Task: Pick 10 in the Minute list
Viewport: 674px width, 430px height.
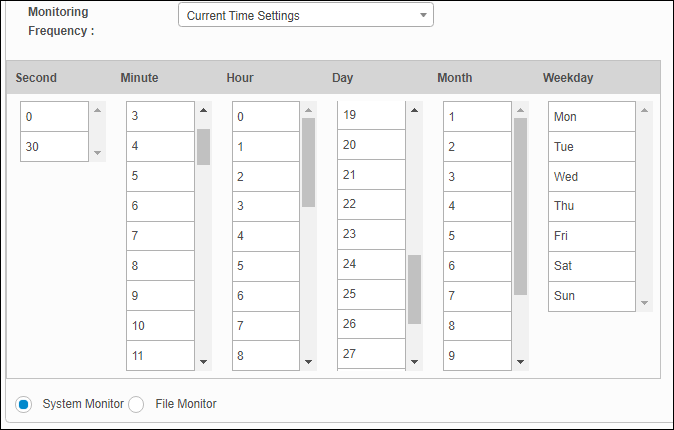Action: point(160,326)
